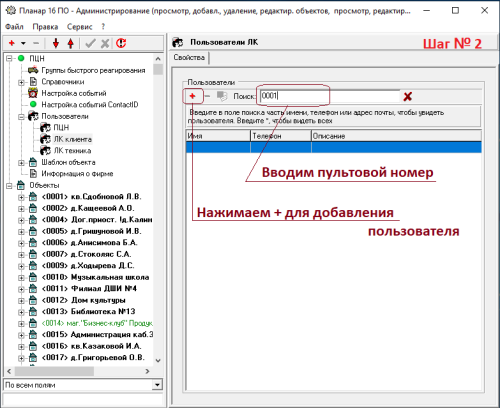Collapse the Пользователи node
The image size is (500, 408).
pos(21,117)
